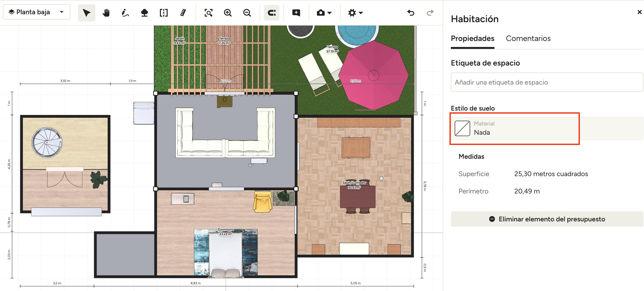Viewport: 644px width, 291px height.
Task: Select the Propiedades tab
Action: (x=472, y=39)
